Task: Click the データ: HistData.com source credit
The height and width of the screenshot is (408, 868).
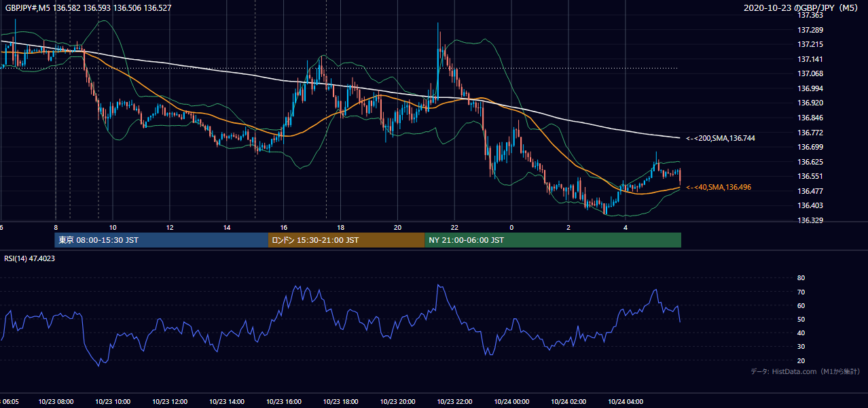Action: point(805,371)
